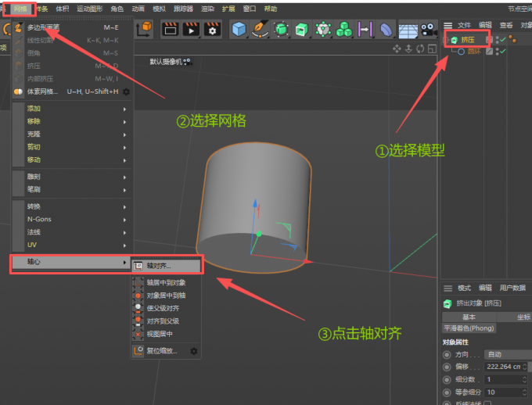This screenshot has height=405, width=532.
Task: Choose 对象居中到轴 entry
Action: click(166, 296)
